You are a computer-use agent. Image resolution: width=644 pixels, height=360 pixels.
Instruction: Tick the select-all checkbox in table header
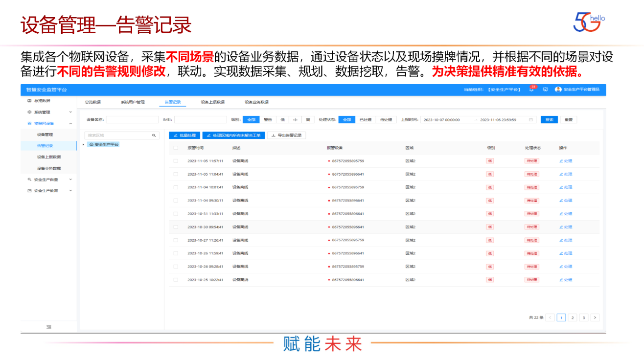pyautogui.click(x=176, y=148)
